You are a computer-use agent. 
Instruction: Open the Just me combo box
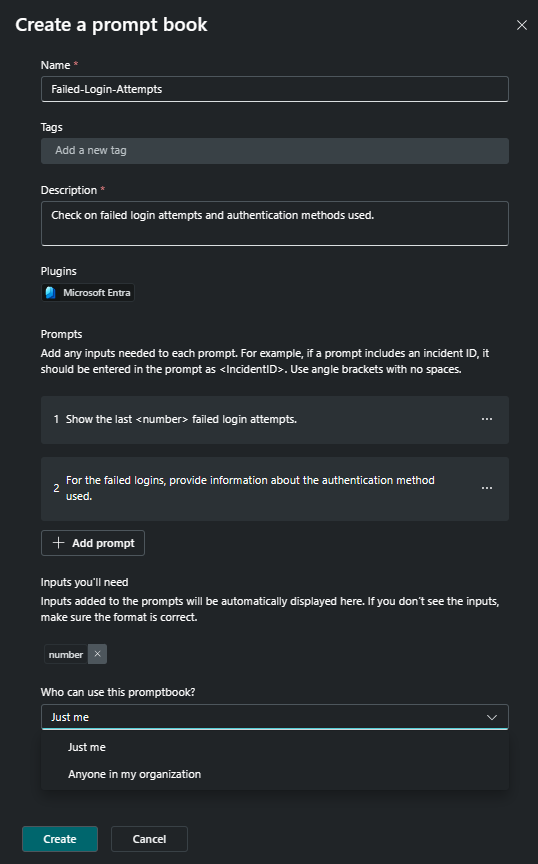(275, 717)
